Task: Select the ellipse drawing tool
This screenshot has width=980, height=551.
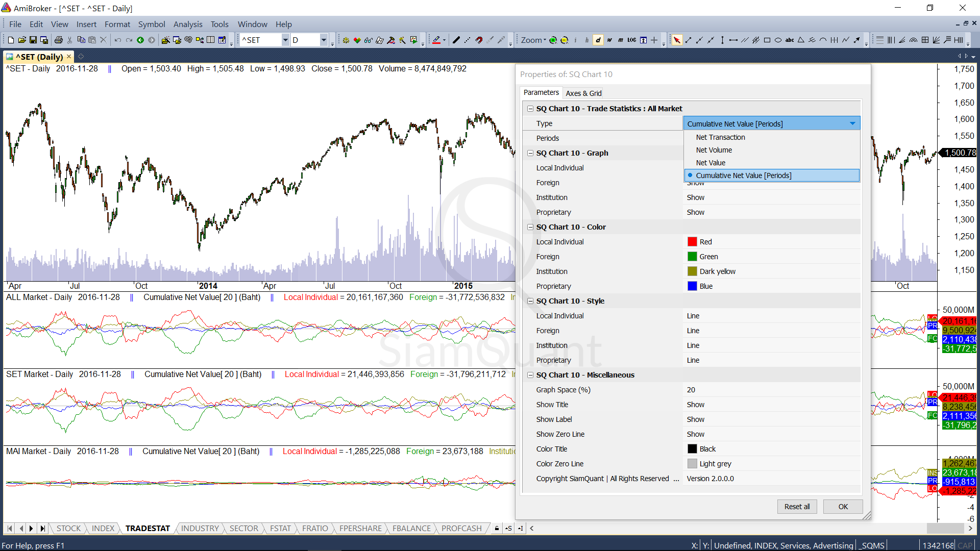Action: pyautogui.click(x=778, y=40)
